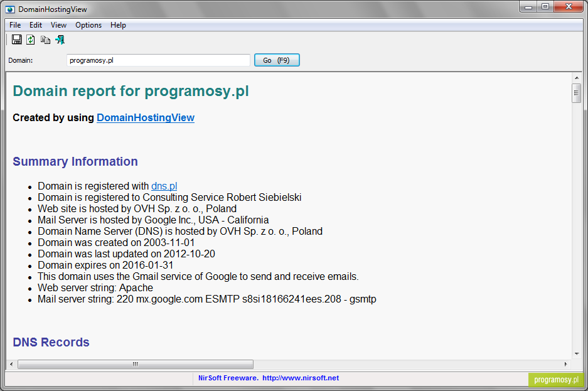Viewport: 588px width, 391px height.
Task: Click the vertical scrollbar up arrow
Action: pyautogui.click(x=576, y=78)
